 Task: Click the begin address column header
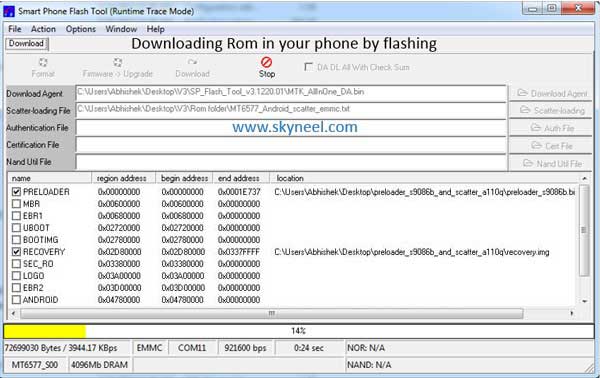tap(184, 178)
